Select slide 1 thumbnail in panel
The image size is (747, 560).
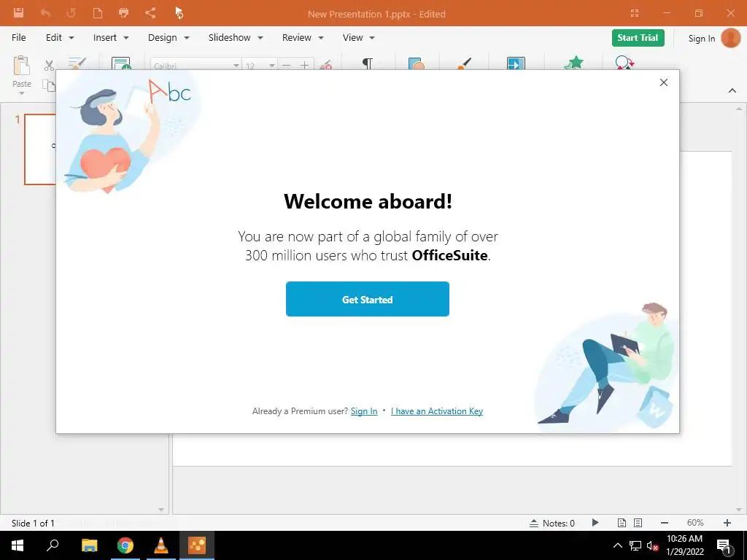pyautogui.click(x=40, y=149)
